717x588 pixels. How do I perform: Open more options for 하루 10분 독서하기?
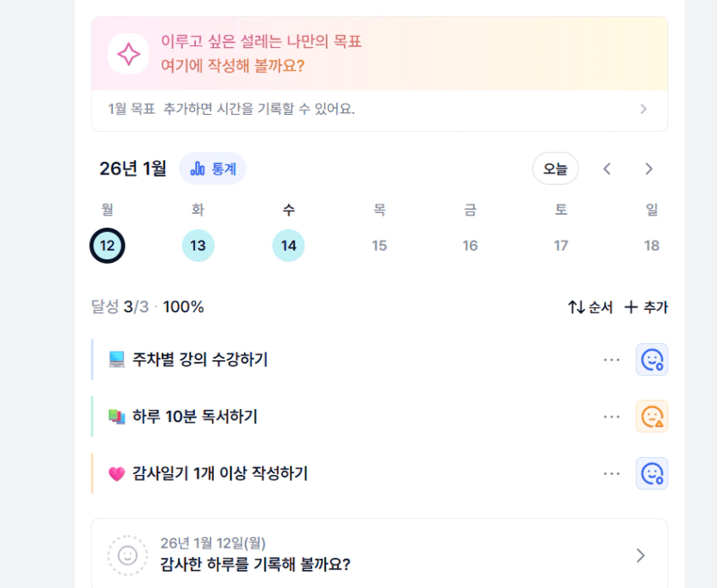(611, 416)
